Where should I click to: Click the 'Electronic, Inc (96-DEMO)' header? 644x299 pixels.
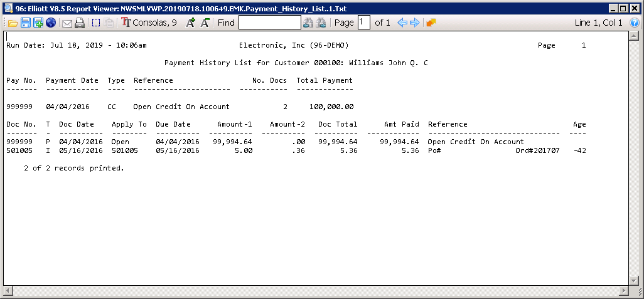click(x=294, y=45)
